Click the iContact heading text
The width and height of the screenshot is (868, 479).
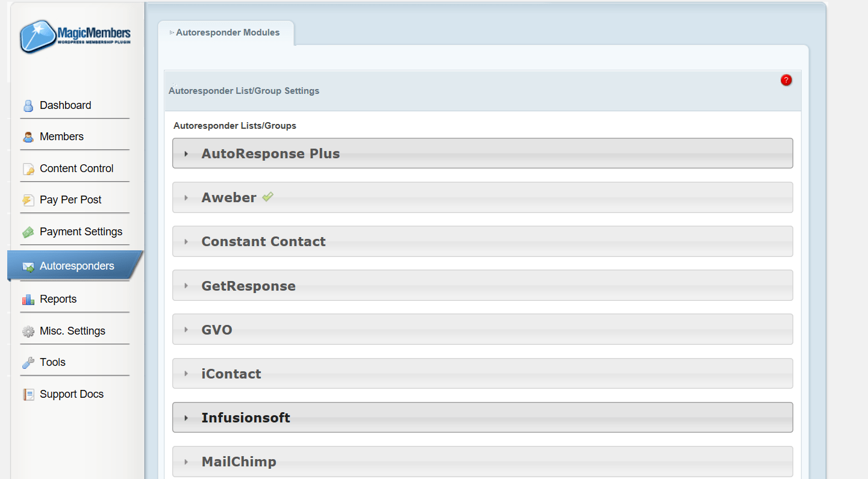tap(231, 374)
